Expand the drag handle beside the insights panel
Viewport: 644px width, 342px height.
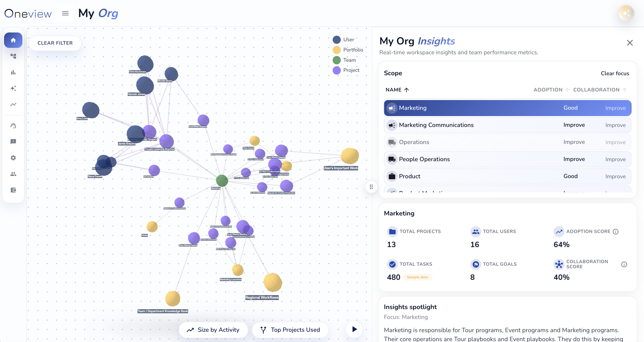tap(372, 187)
